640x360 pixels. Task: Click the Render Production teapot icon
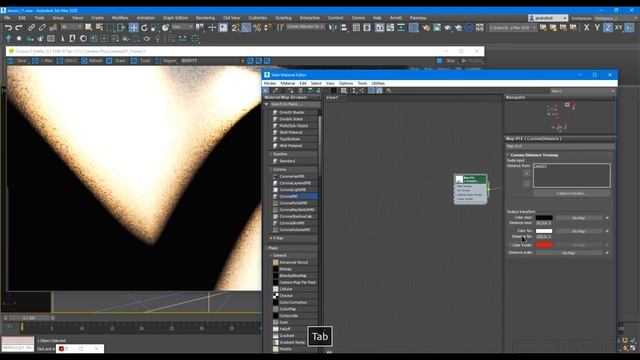[x=448, y=28]
